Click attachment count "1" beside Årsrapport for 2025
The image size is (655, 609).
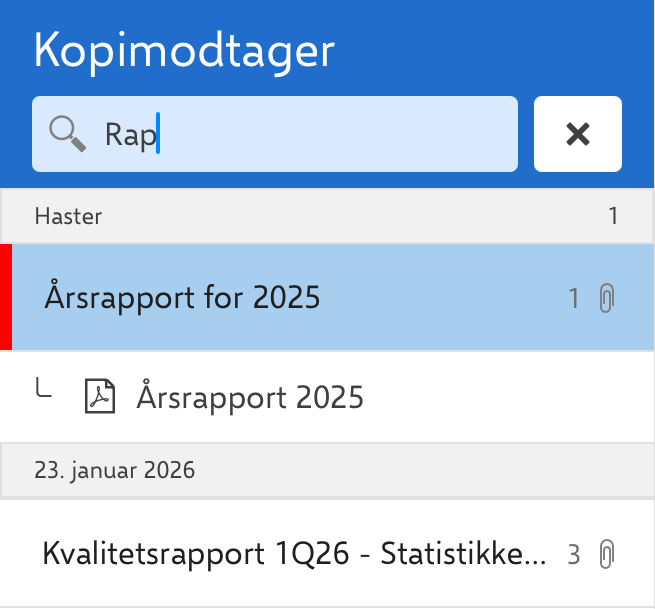(574, 298)
